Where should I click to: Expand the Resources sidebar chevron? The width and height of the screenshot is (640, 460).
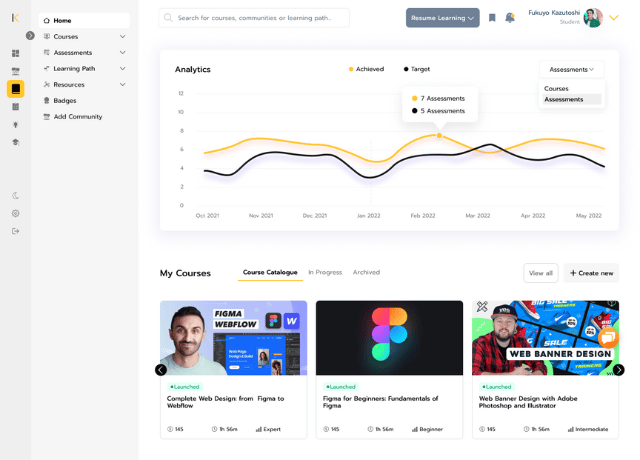(x=122, y=84)
